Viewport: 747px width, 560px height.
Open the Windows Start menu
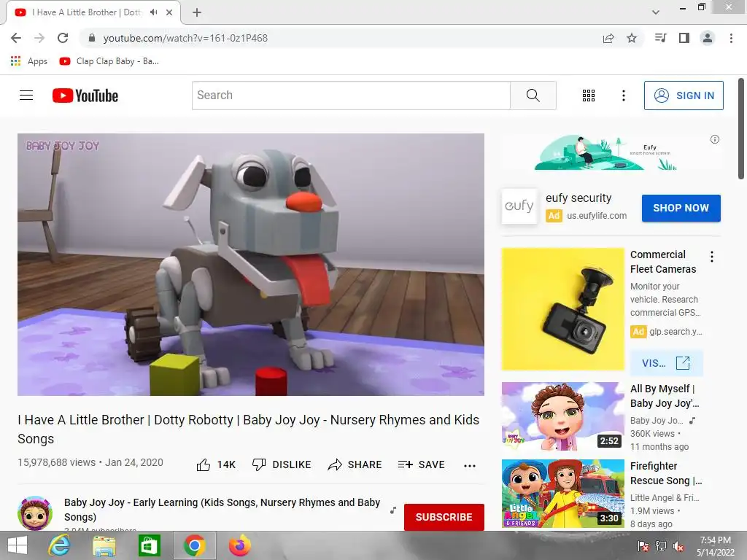[18, 545]
